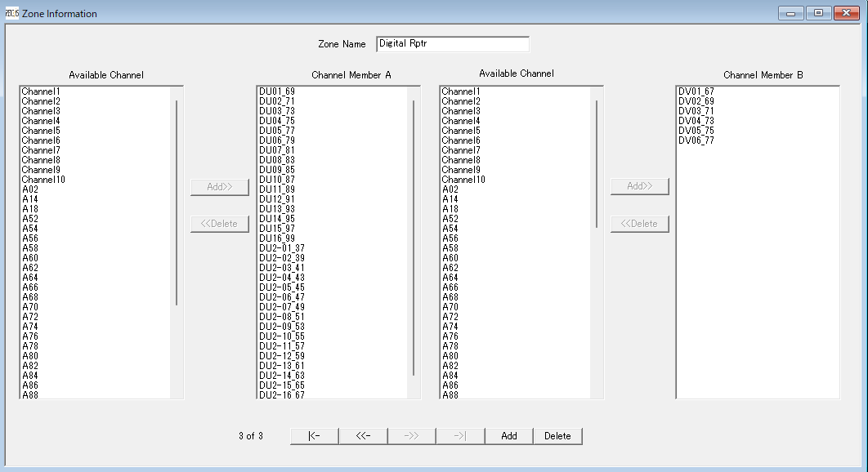
Task: Click the Zone Name text field
Action: (x=452, y=44)
